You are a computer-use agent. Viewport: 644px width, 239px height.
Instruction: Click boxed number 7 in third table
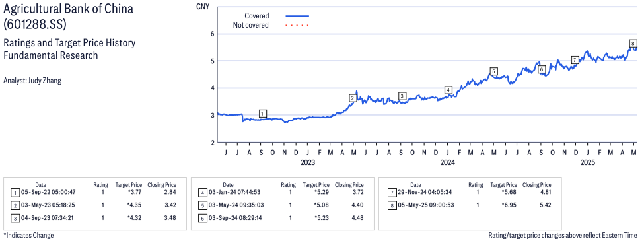pyautogui.click(x=392, y=193)
